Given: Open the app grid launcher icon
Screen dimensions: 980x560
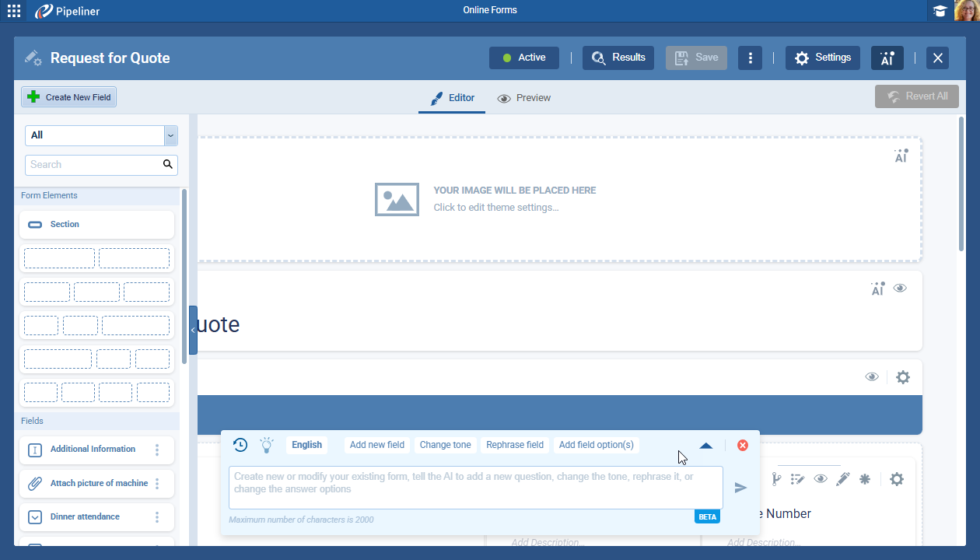Looking at the screenshot, I should pyautogui.click(x=14, y=11).
